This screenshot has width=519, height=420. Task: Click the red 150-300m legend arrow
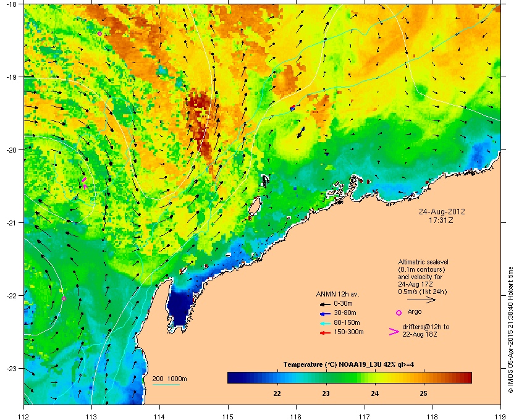pyautogui.click(x=326, y=333)
